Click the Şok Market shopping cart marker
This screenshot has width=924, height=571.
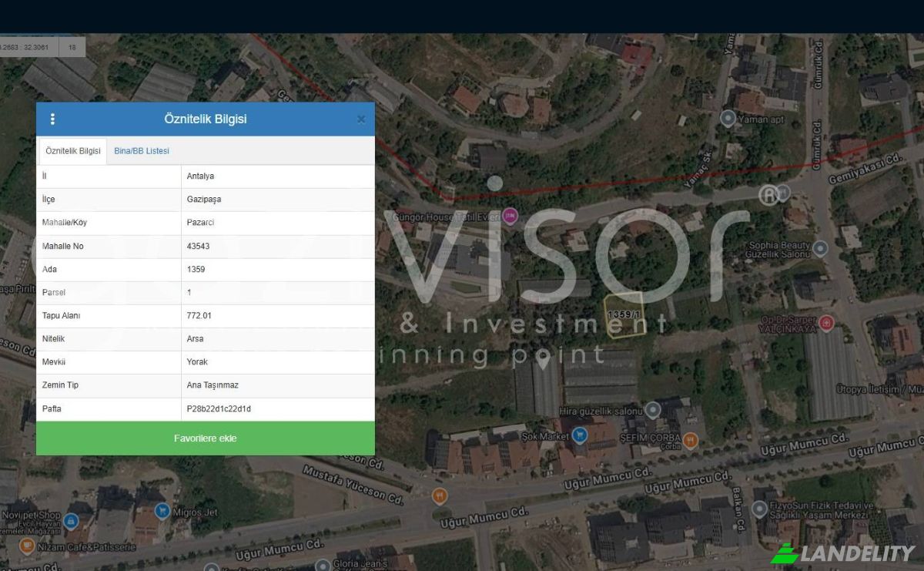pyautogui.click(x=580, y=436)
